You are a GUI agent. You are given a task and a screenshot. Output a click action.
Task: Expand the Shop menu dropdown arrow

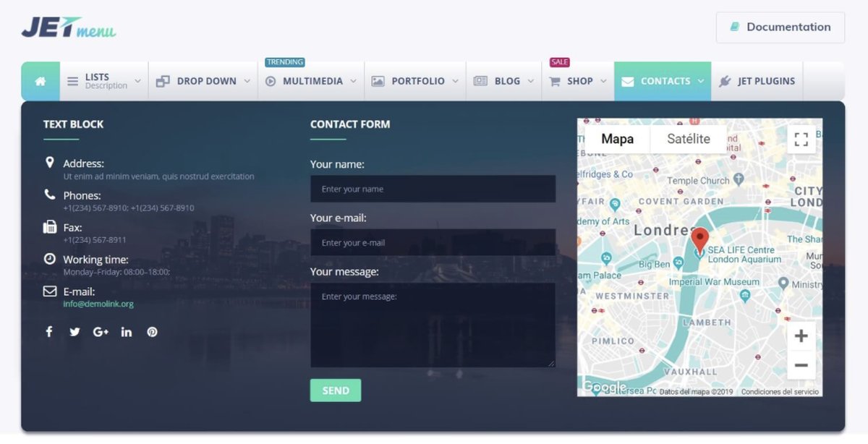(x=603, y=81)
